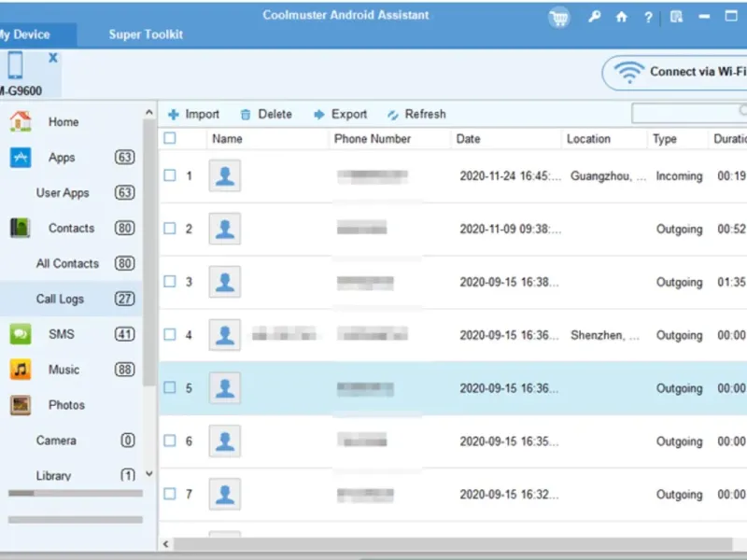Viewport: 747px width, 560px height.
Task: Check the box for call log row 1
Action: tap(170, 175)
